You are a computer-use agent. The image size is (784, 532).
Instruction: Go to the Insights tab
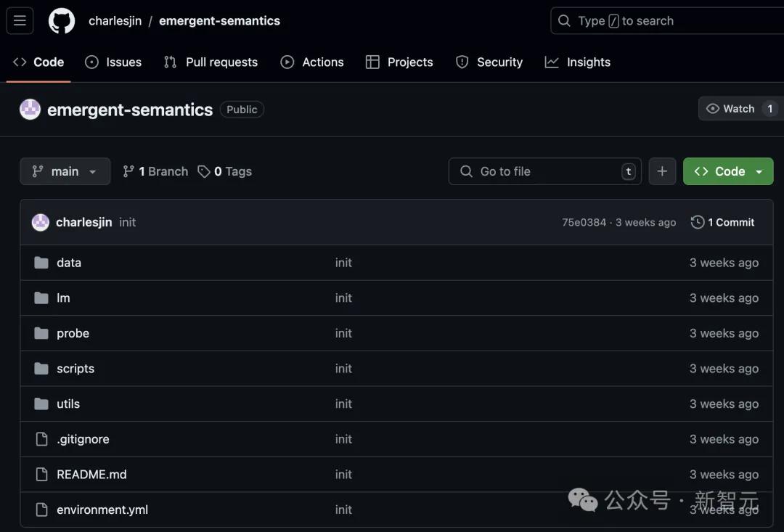[578, 62]
